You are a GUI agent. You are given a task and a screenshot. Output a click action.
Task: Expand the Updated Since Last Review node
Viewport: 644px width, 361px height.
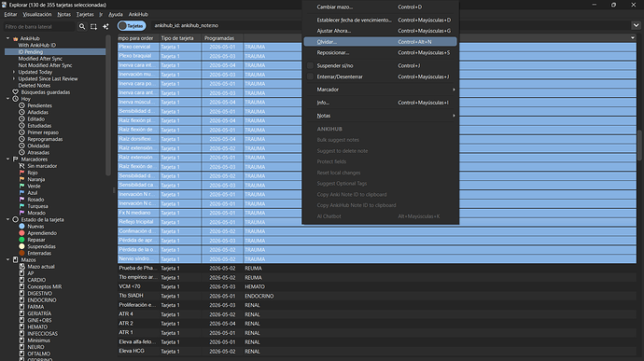click(x=14, y=78)
